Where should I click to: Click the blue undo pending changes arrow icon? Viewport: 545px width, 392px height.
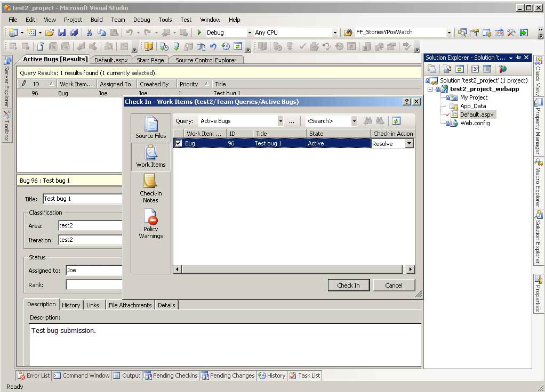213,46
